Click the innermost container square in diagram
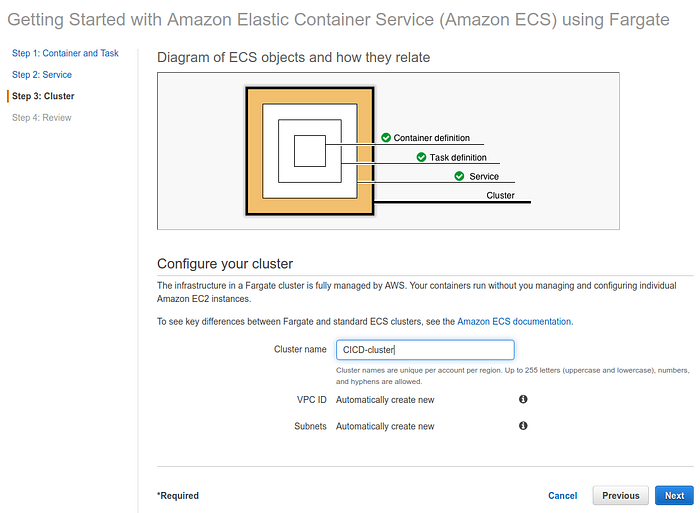 309,151
